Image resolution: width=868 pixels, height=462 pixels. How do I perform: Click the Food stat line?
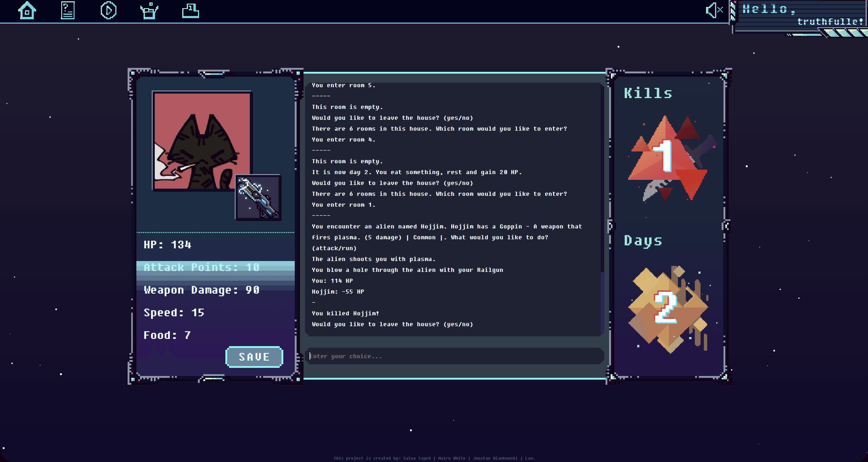coord(167,335)
